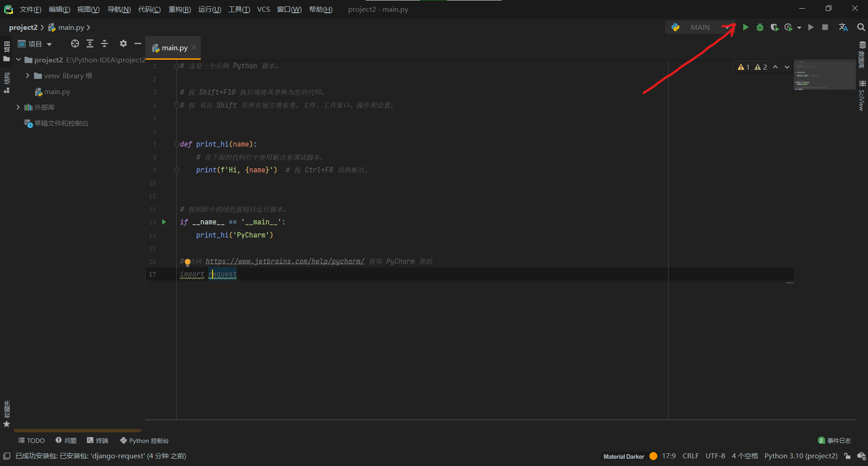The image size is (868, 466).
Task: Expand all items in project tree
Action: pyautogui.click(x=90, y=43)
